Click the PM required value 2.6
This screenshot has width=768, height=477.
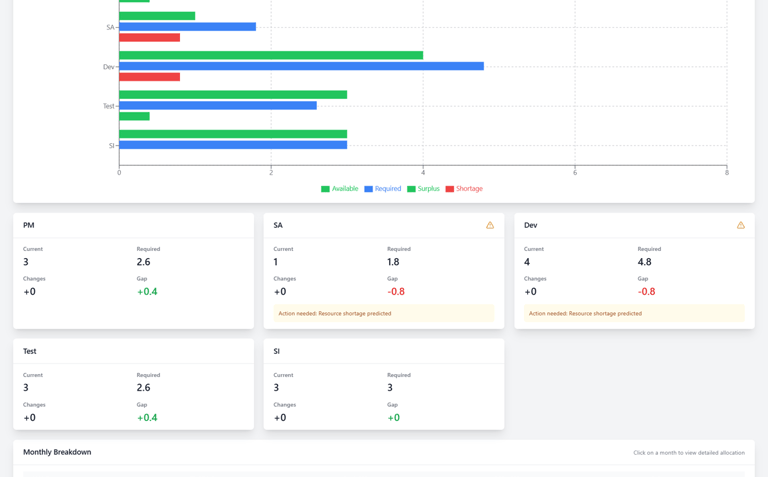(x=143, y=262)
